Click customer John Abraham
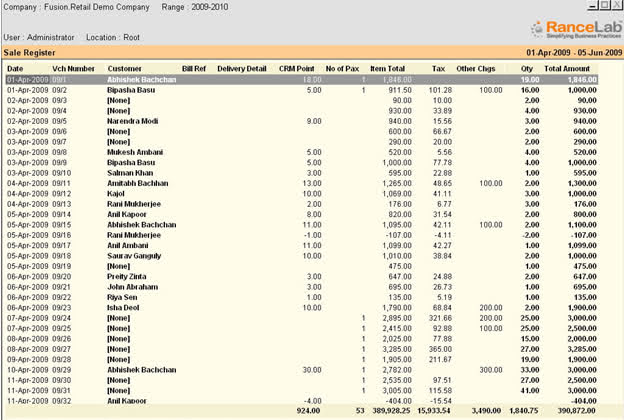624x420 pixels. 133,287
